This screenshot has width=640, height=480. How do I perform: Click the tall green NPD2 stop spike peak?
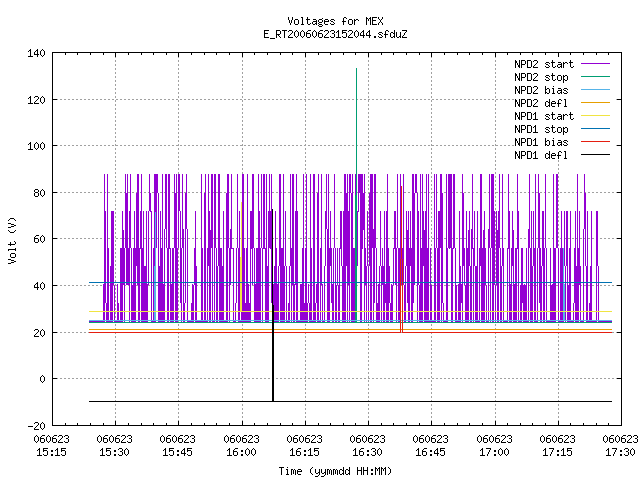pyautogui.click(x=356, y=69)
